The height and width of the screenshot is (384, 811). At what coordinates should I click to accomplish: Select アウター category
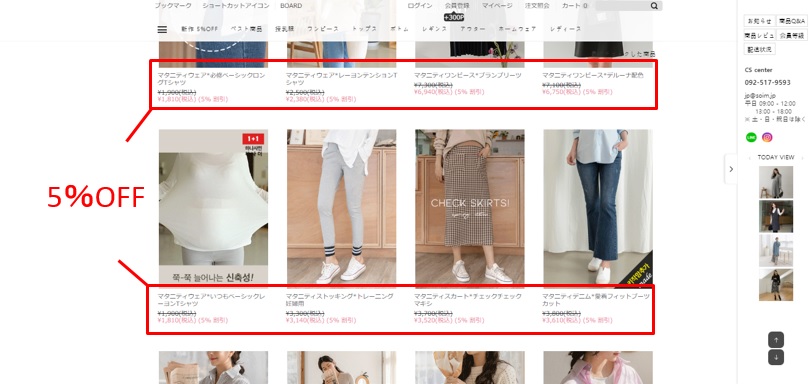pos(473,29)
